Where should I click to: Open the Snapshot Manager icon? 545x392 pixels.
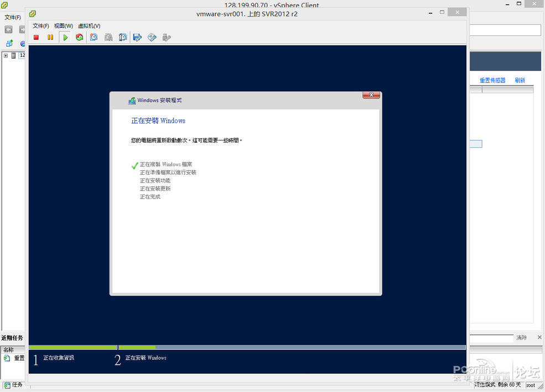123,37
